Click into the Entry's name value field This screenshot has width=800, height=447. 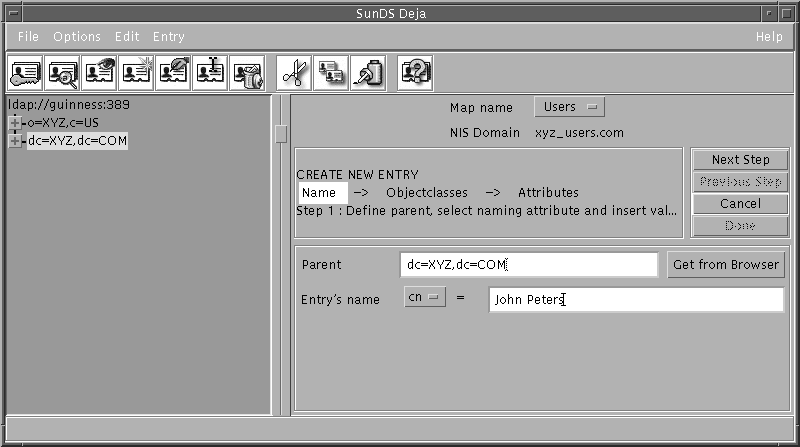(636, 300)
